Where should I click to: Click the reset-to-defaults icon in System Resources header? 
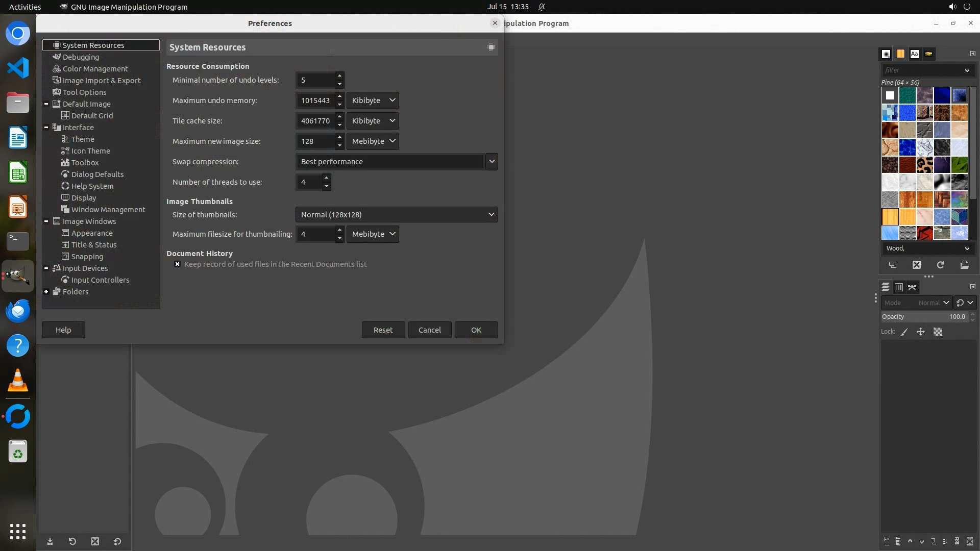(x=491, y=47)
